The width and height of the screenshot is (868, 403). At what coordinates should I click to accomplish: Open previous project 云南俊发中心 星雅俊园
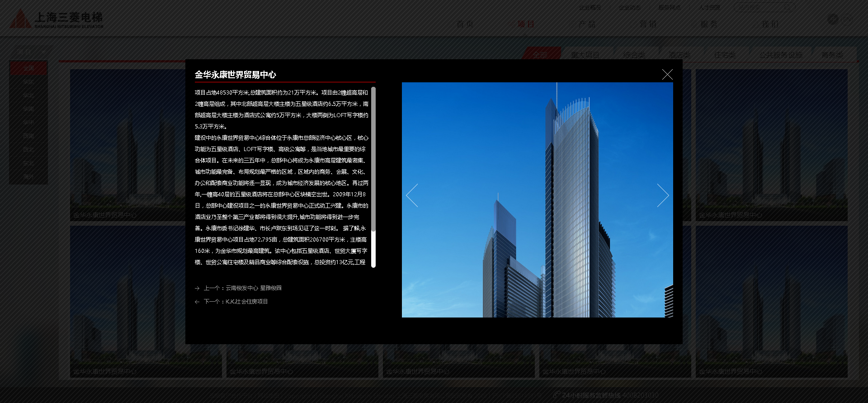coord(242,288)
